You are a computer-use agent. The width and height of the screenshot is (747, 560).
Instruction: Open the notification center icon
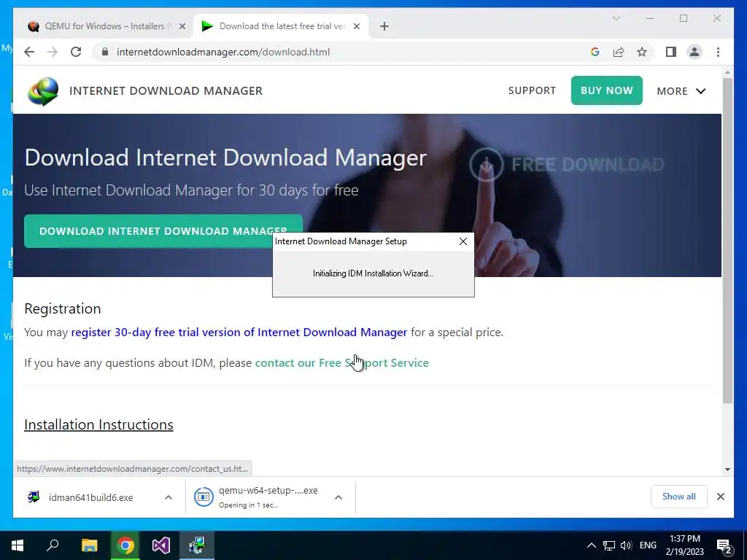724,545
